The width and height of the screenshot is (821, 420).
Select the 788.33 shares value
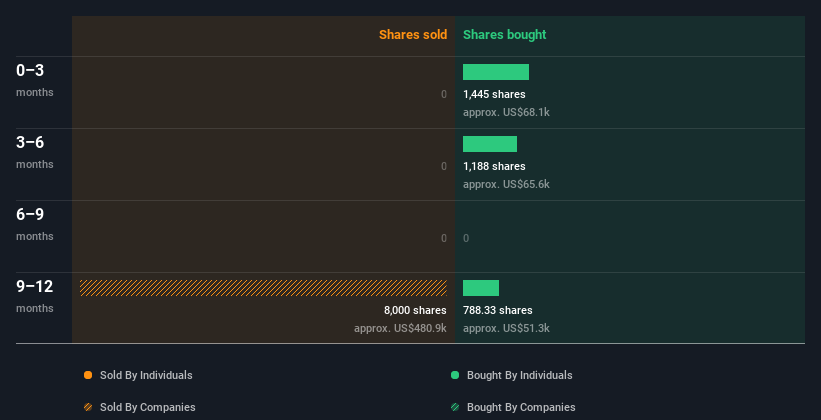497,310
